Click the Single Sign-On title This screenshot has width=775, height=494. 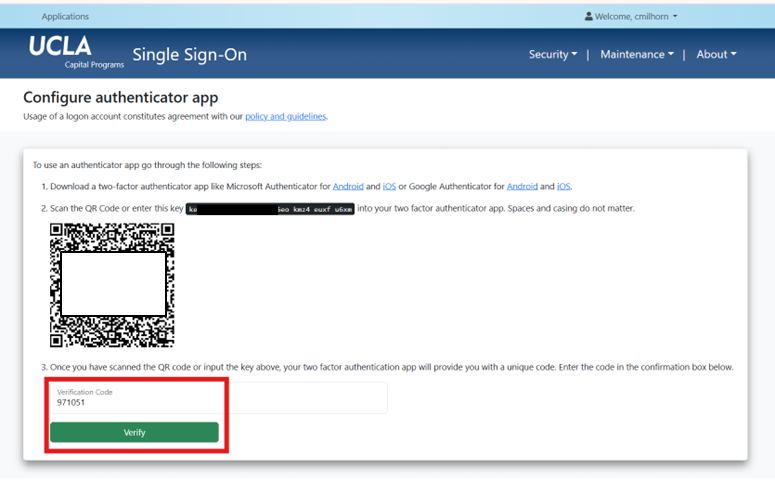(190, 54)
